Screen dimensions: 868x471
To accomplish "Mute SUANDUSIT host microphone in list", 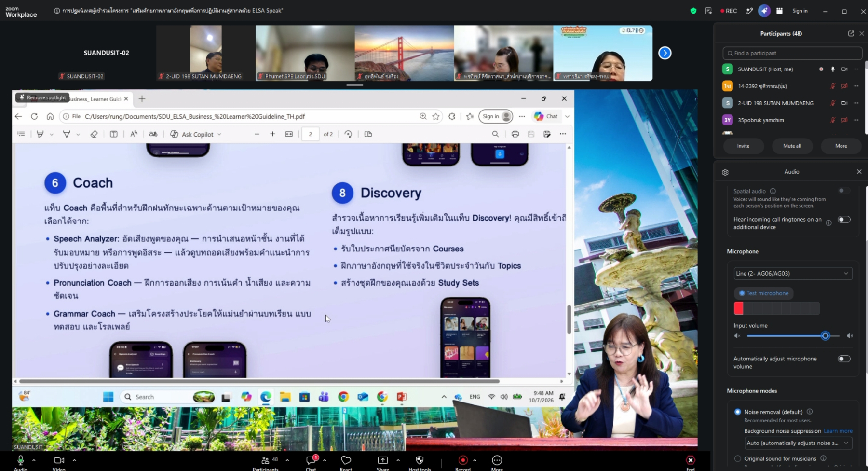I will click(832, 69).
